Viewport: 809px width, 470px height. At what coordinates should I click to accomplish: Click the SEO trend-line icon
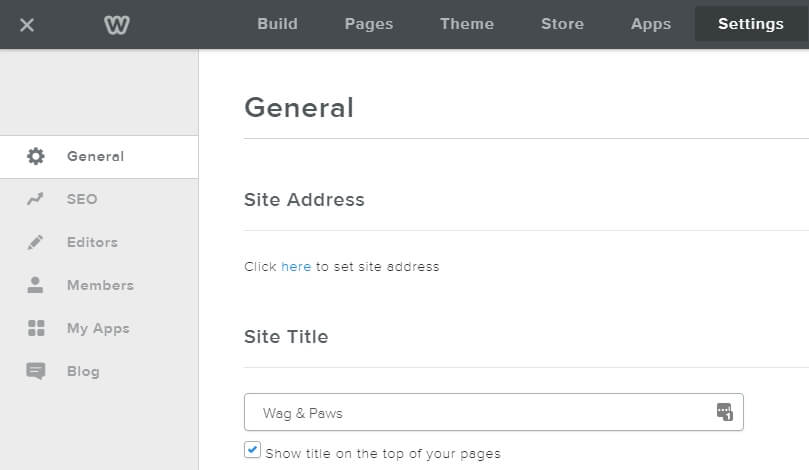click(36, 199)
